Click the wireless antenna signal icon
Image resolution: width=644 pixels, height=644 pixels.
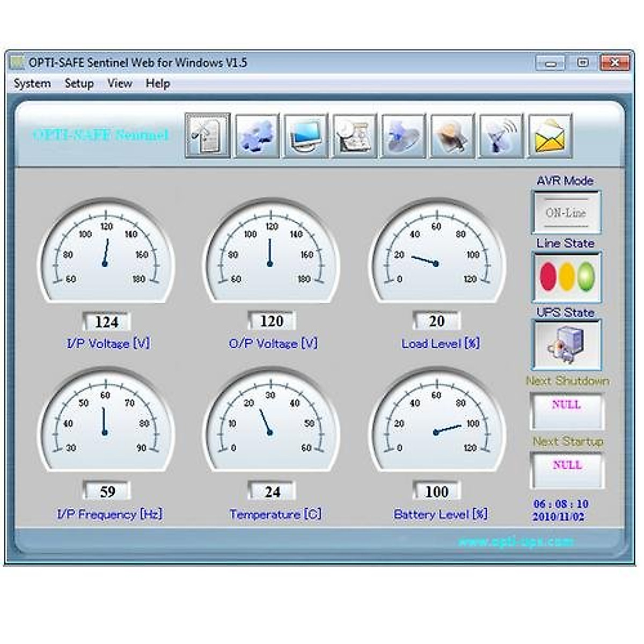(501, 136)
